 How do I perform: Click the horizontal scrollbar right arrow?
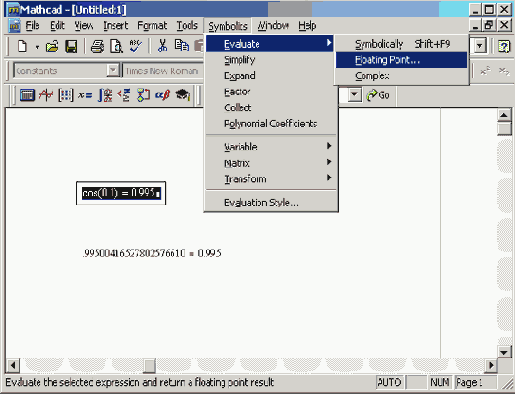[x=491, y=365]
